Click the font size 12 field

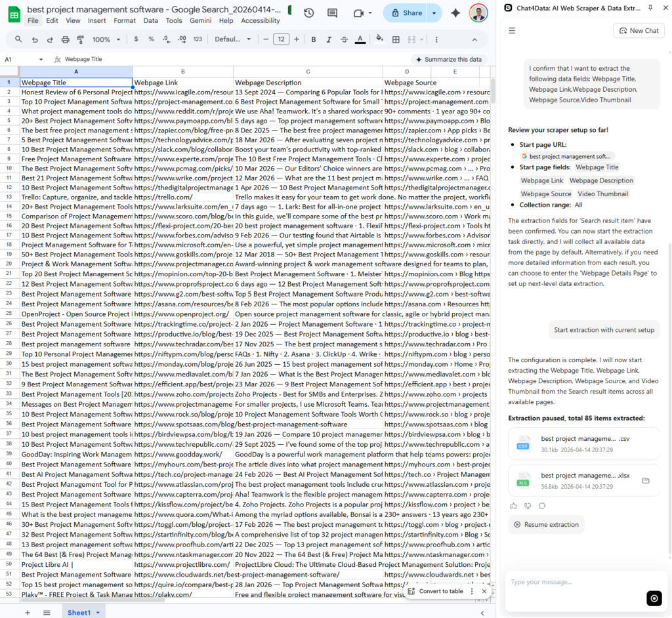coord(281,39)
